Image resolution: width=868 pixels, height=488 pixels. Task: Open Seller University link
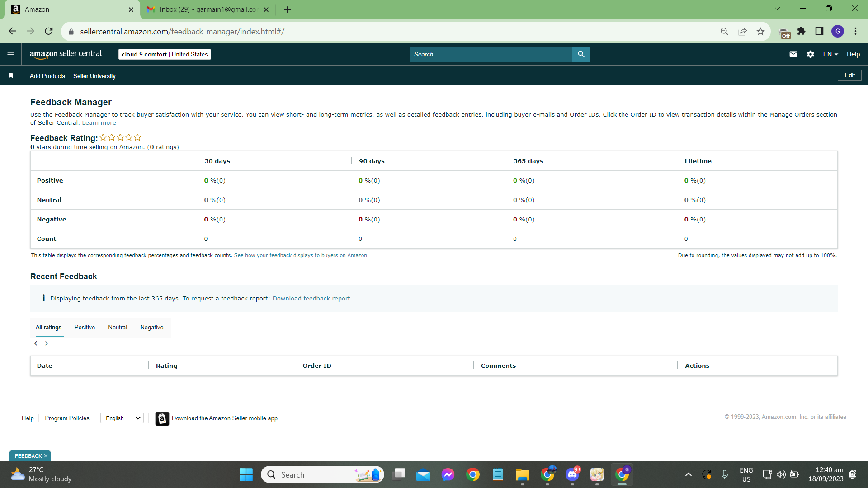point(94,76)
